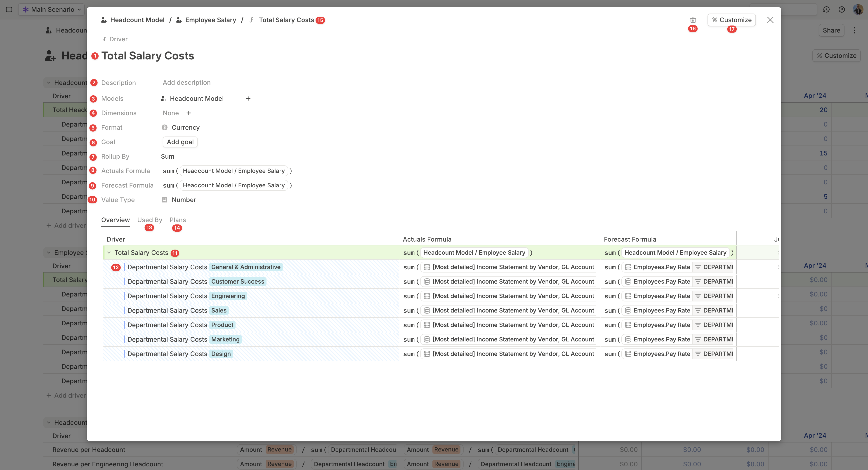Open the three-dot more options menu
This screenshot has width=868, height=470.
pyautogui.click(x=854, y=30)
